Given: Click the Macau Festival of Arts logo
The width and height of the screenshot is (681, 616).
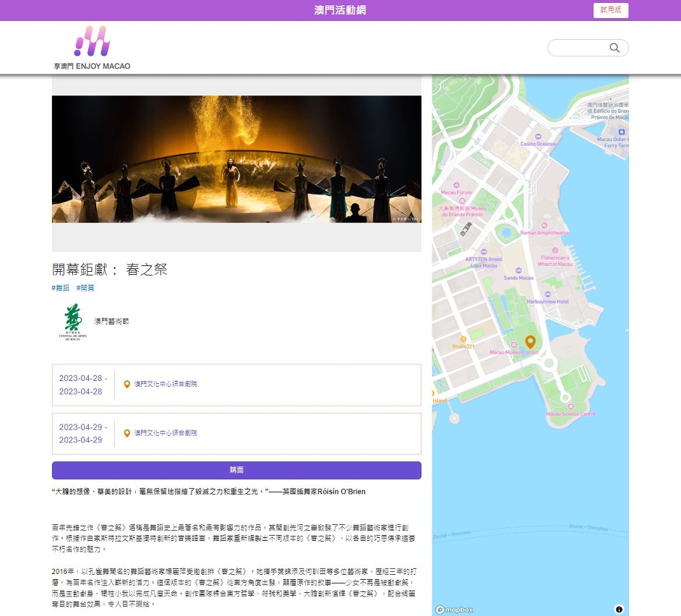Looking at the screenshot, I should pos(72,321).
